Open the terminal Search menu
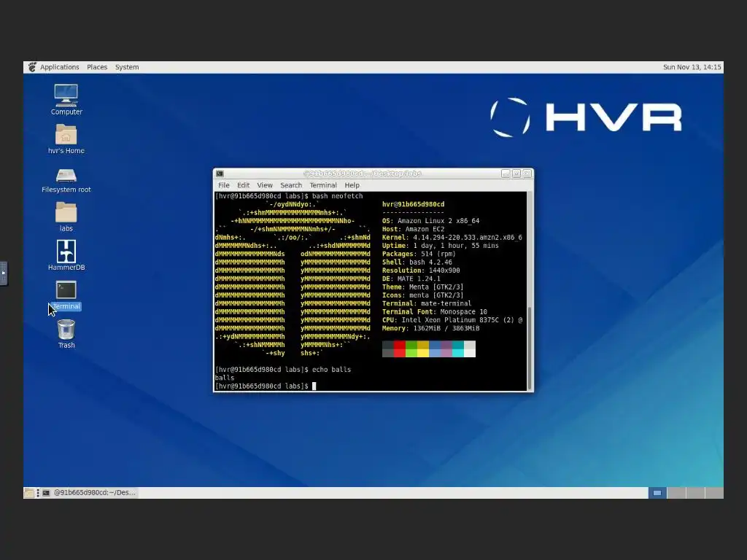This screenshot has height=560, width=747. (x=291, y=185)
